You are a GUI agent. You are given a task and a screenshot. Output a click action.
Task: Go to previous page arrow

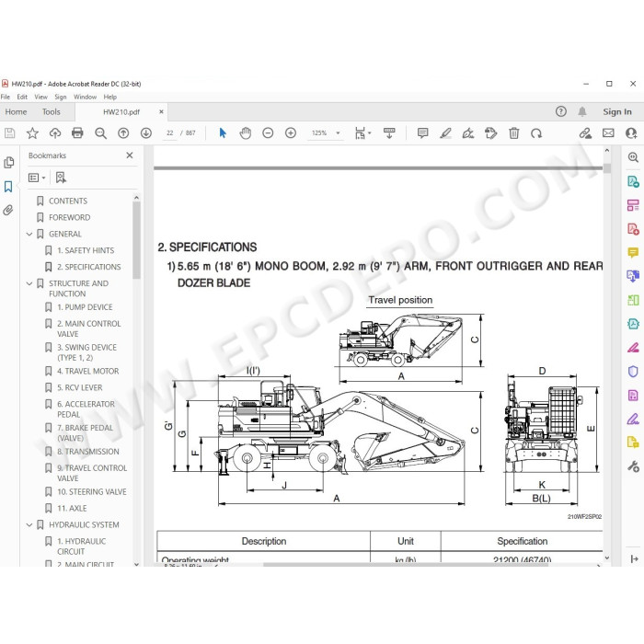pos(123,133)
